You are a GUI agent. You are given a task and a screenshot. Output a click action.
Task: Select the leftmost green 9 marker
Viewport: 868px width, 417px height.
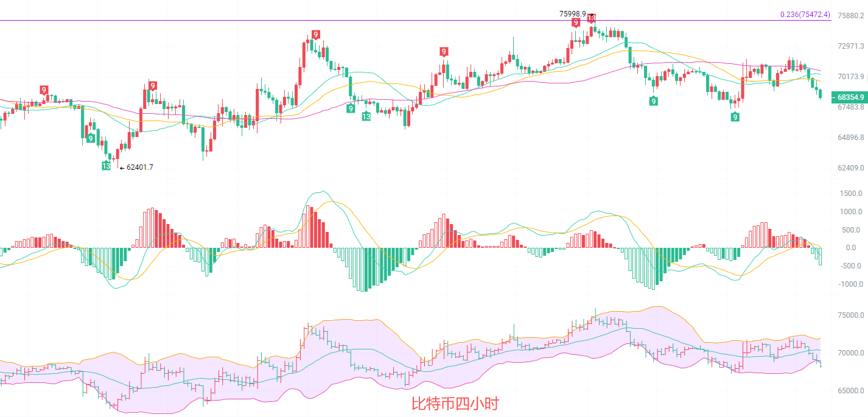pos(91,139)
